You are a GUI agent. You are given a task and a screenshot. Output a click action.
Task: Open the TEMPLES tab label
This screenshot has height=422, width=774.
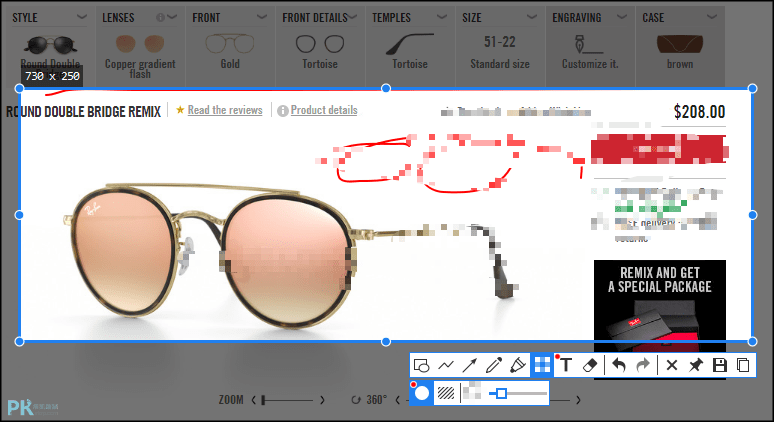[391, 18]
